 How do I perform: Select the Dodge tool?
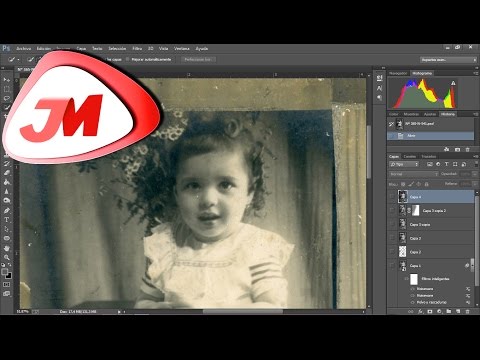click(6, 201)
